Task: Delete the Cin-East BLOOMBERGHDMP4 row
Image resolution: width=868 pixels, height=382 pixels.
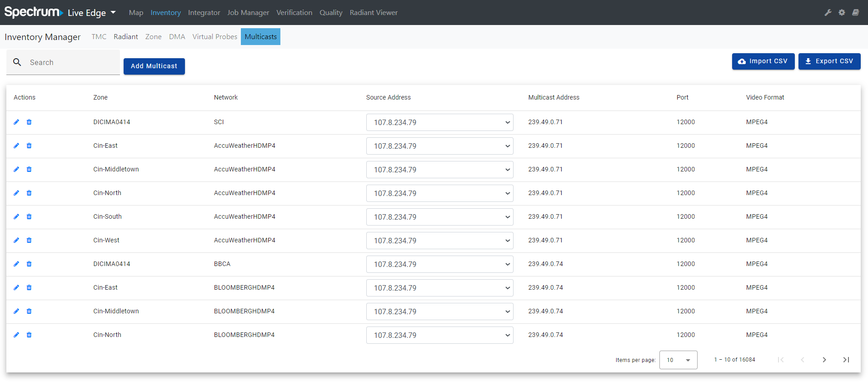Action: (x=29, y=287)
